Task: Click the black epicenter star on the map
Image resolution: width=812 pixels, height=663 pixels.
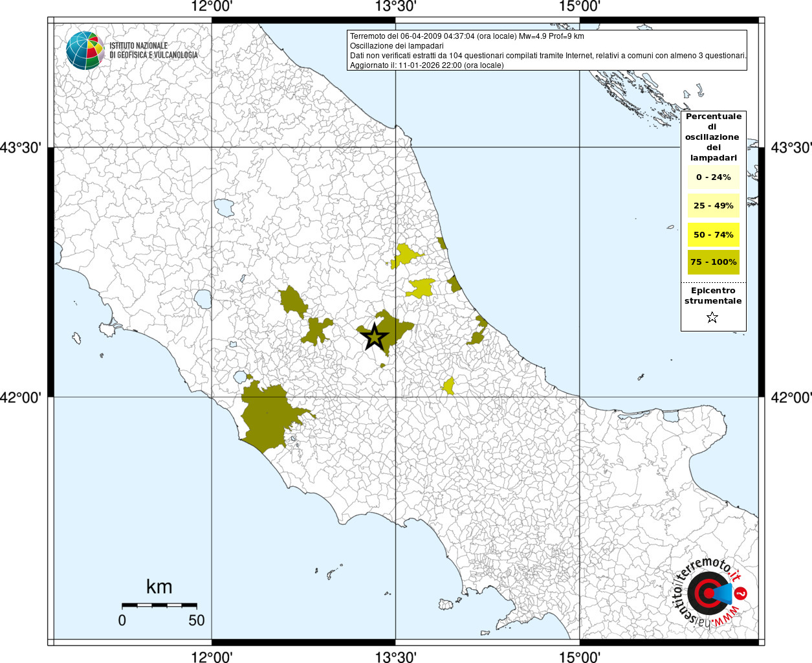Action: [x=374, y=337]
